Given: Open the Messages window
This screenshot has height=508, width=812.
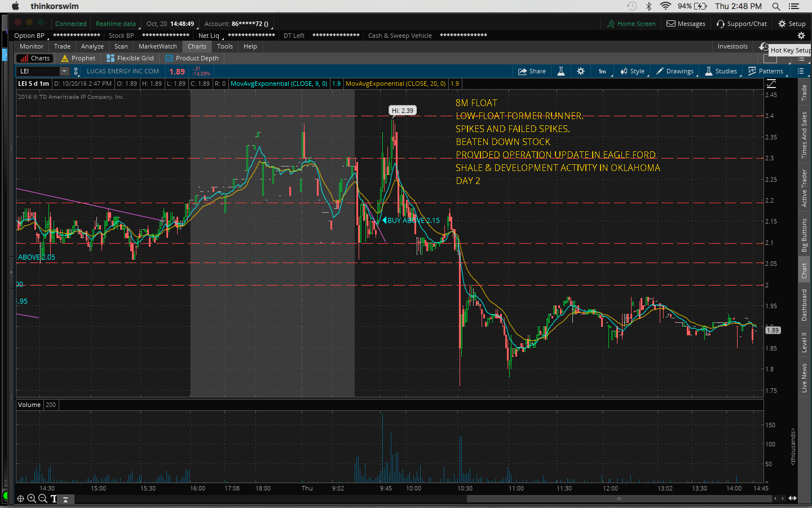Looking at the screenshot, I should [686, 24].
